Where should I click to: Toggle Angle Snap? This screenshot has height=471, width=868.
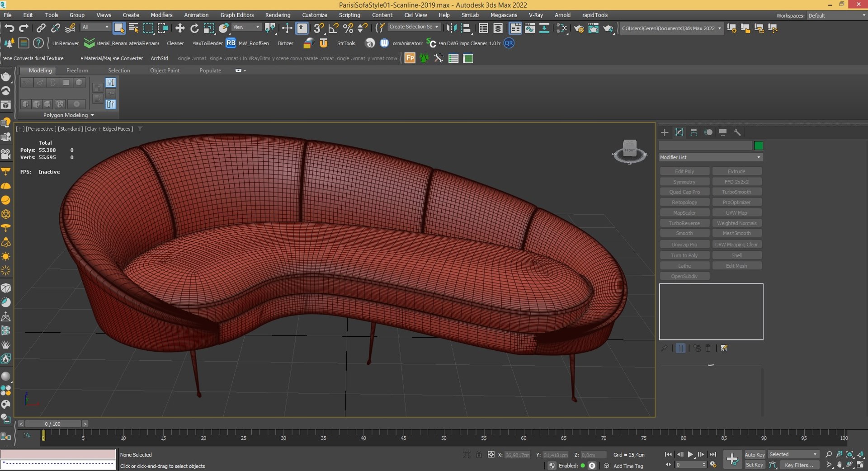point(334,28)
